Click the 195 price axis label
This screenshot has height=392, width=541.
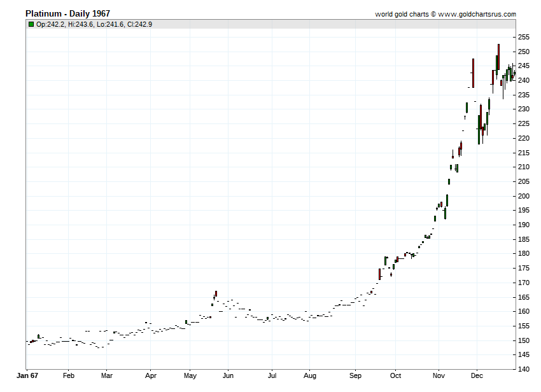tap(523, 210)
